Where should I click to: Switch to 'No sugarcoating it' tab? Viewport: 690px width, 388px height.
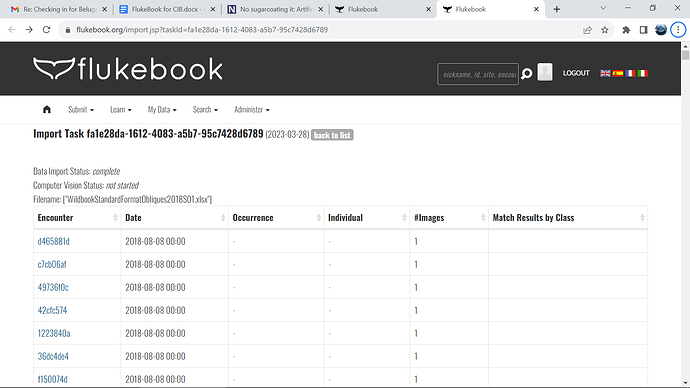point(275,9)
